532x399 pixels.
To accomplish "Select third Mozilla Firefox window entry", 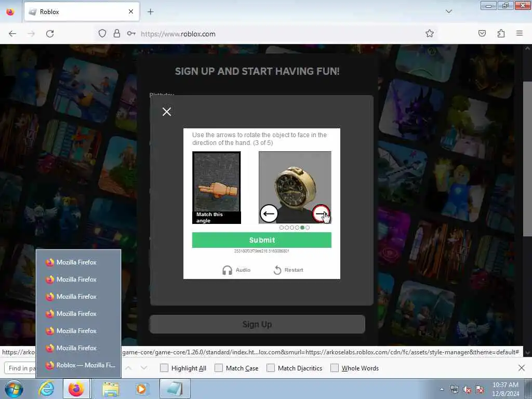I will [x=78, y=297].
